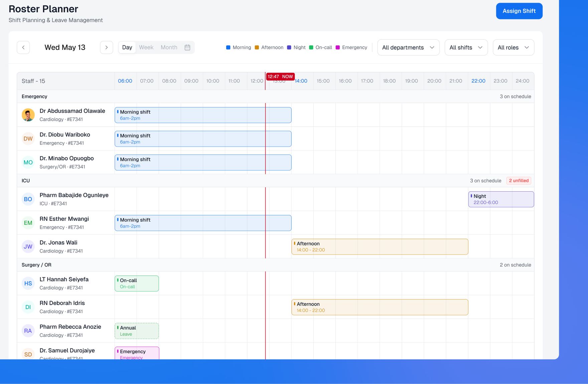Screen dimensions: 588x384
Task: Click the DI avatar for RN Deborah Idris
Action: point(28,307)
